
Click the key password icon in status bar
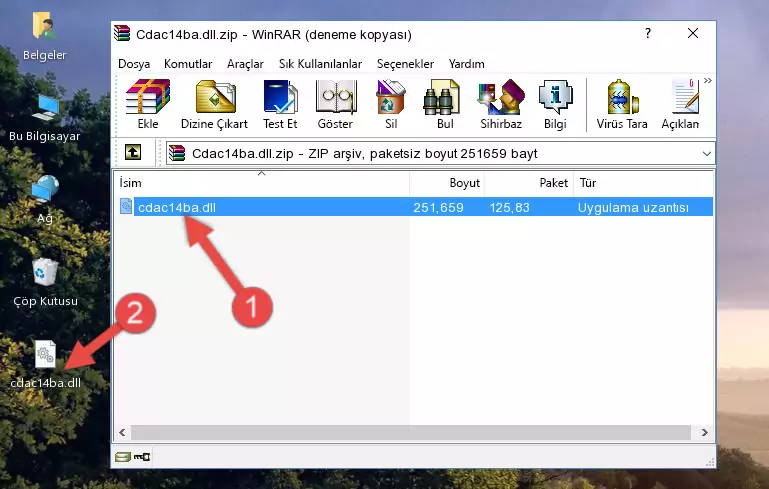point(142,457)
